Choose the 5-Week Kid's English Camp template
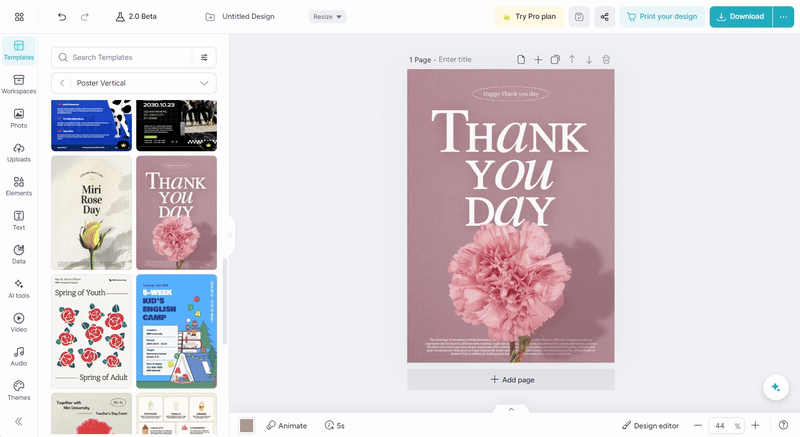The width and height of the screenshot is (800, 437). tap(177, 331)
